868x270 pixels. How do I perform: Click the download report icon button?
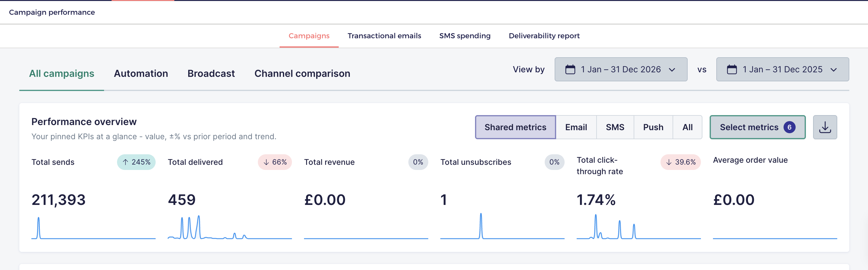pyautogui.click(x=825, y=127)
